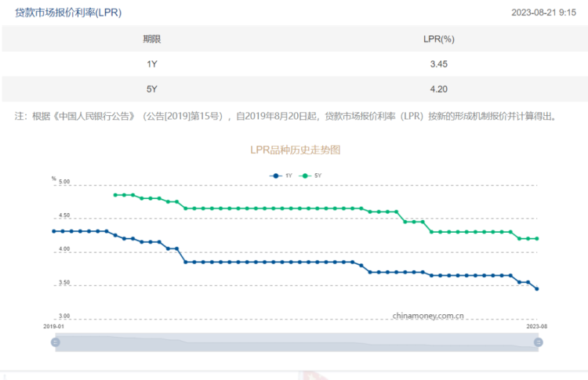588x380 pixels.
Task: Click the LPR(%) column header
Action: click(438, 38)
